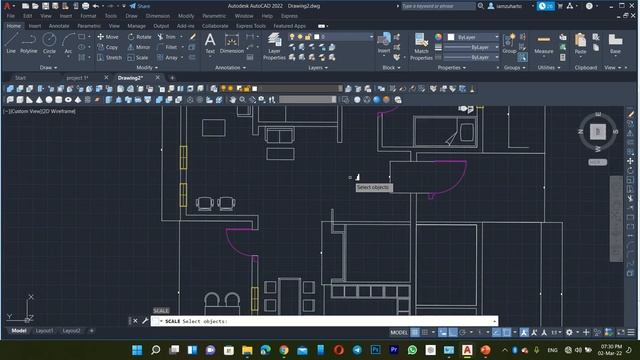The width and height of the screenshot is (640, 360).
Task: Open Layer Properties manager
Action: [274, 46]
